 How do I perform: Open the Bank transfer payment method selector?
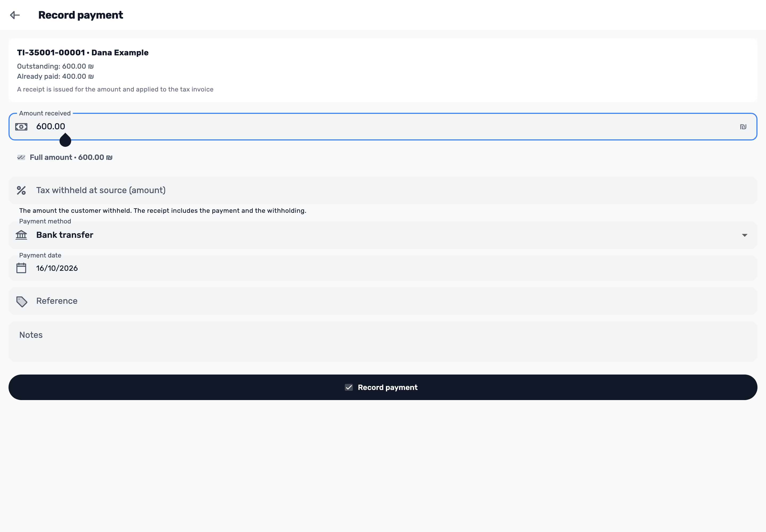pos(383,235)
